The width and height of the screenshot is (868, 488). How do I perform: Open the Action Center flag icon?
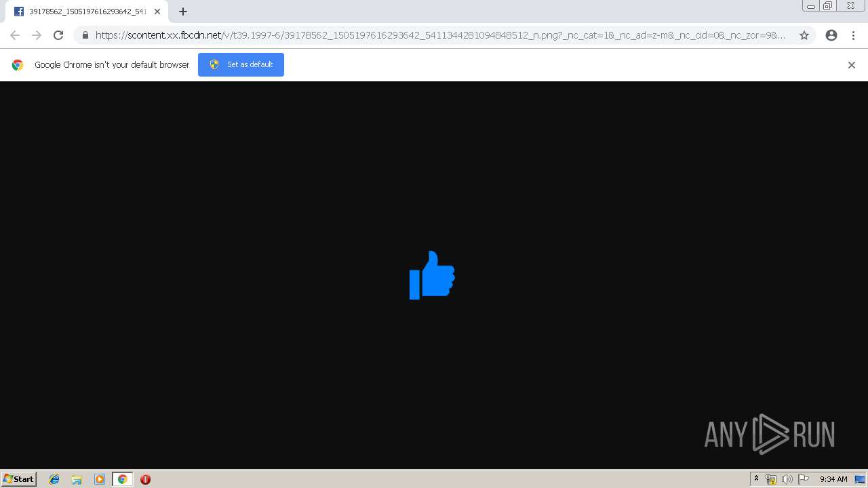[x=804, y=479]
